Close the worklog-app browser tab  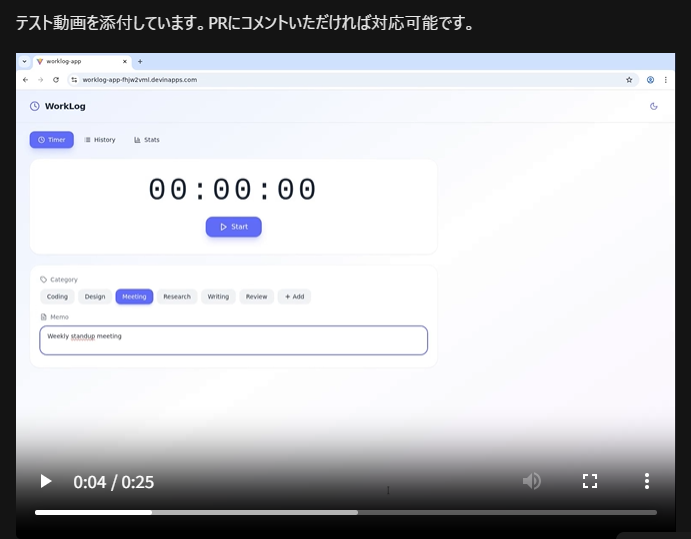(125, 62)
